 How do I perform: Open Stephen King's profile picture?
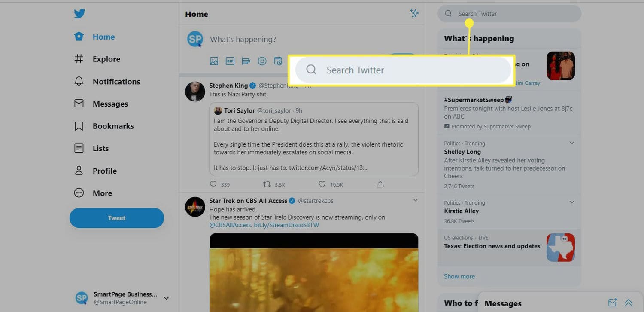tap(195, 92)
